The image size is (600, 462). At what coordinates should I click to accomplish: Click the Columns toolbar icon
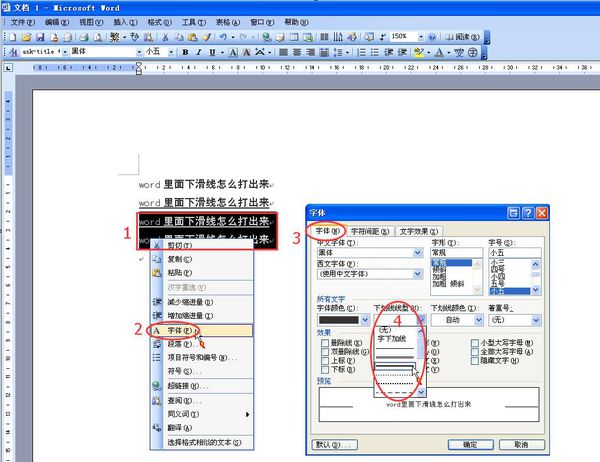[x=324, y=37]
